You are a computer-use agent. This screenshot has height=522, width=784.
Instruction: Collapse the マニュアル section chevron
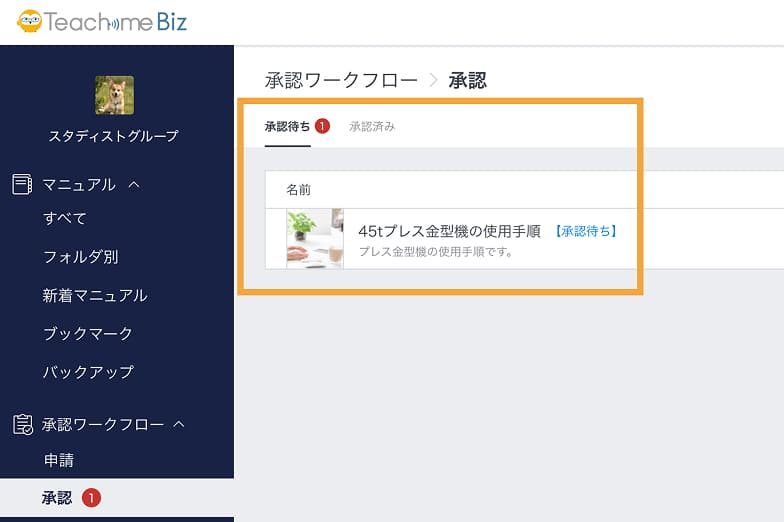134,184
